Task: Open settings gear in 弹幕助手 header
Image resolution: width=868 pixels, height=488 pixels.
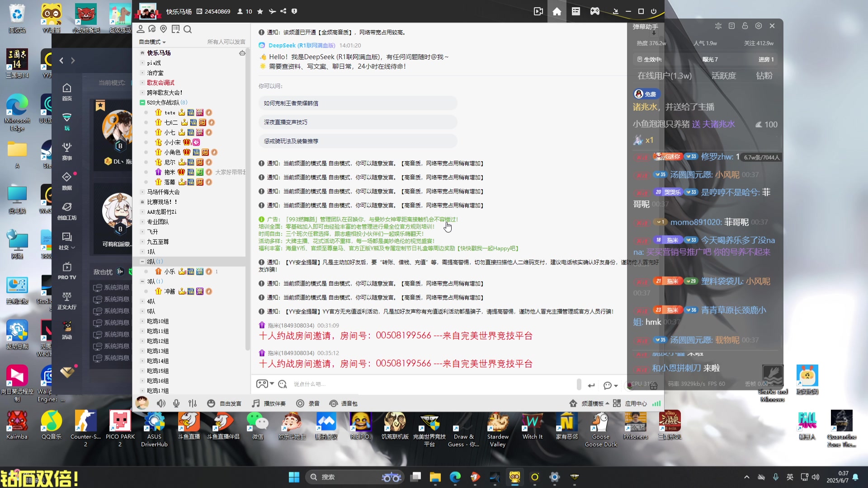Action: coord(759,26)
